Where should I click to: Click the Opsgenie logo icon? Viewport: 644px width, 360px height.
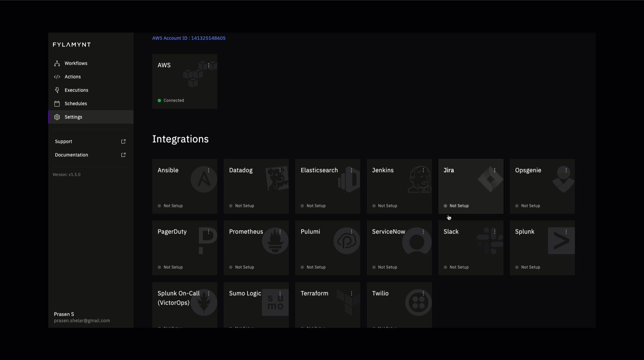[563, 179]
